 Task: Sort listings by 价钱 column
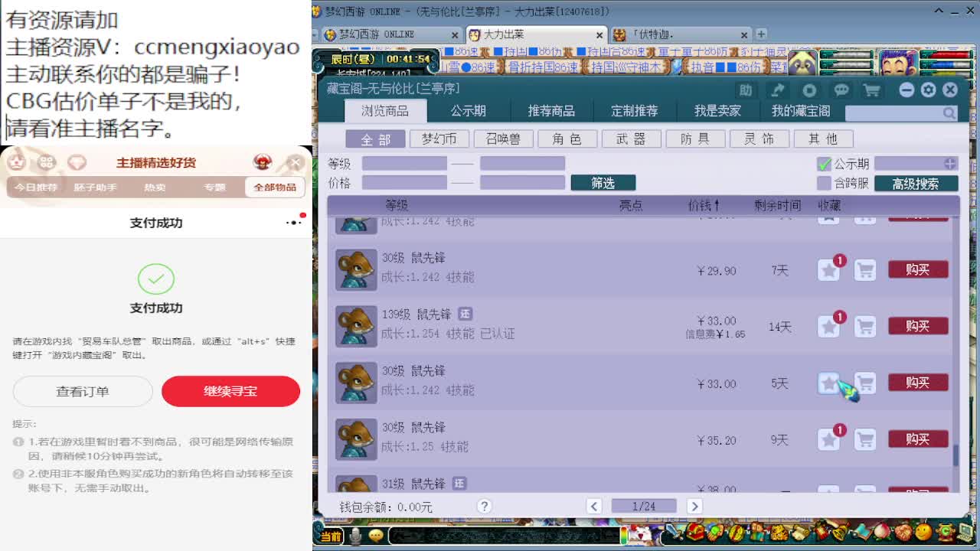click(704, 205)
